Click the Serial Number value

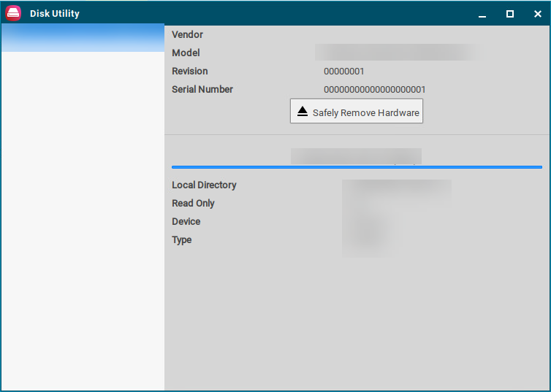click(x=374, y=90)
